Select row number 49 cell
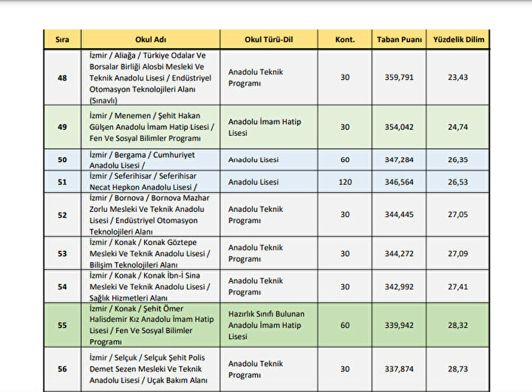This screenshot has width=532, height=392. tap(62, 127)
